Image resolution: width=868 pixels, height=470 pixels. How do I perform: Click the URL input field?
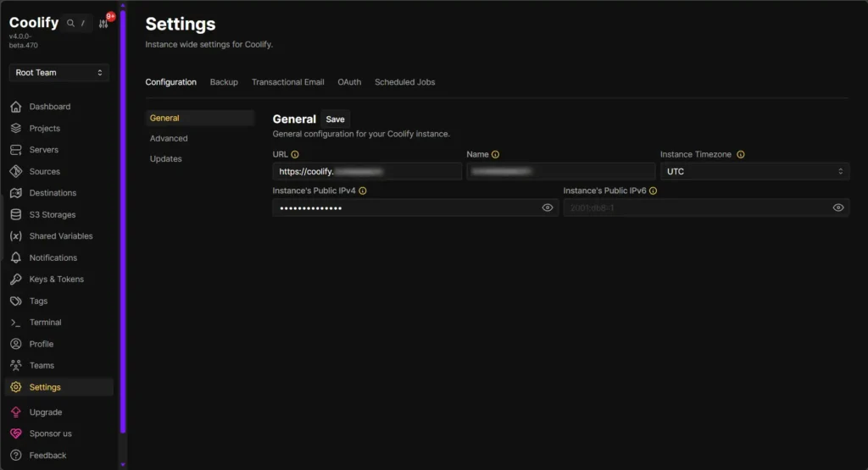tap(367, 171)
